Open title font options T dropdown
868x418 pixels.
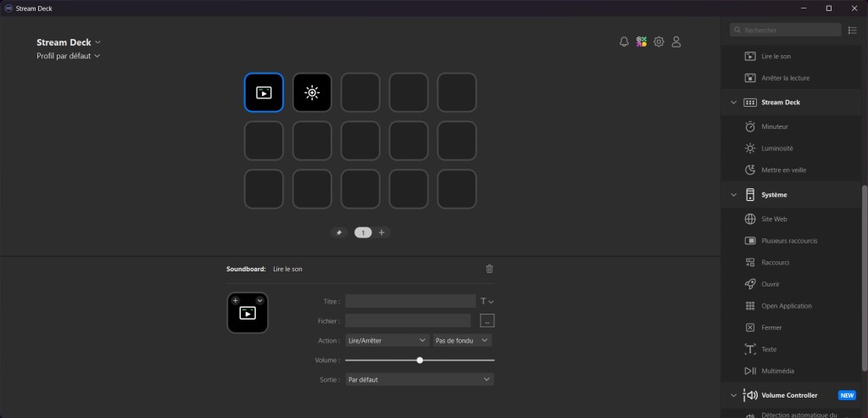click(487, 301)
